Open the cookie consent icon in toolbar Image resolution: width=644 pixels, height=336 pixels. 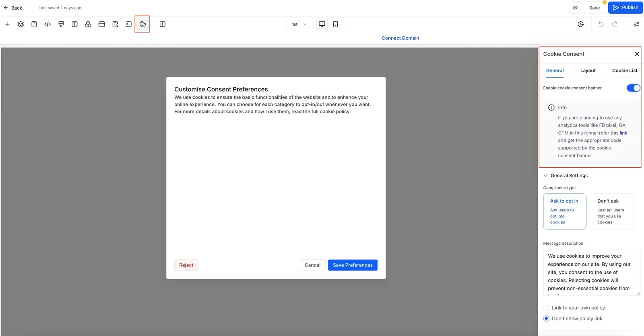142,24
